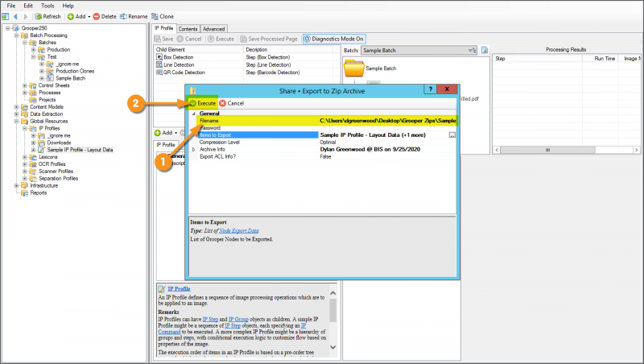
Task: Select the Separation Profiles folder
Action: point(58,178)
